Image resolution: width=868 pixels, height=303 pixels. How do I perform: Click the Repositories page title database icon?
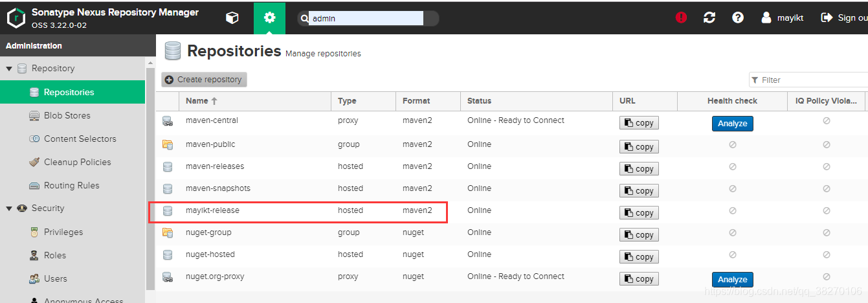[x=172, y=50]
